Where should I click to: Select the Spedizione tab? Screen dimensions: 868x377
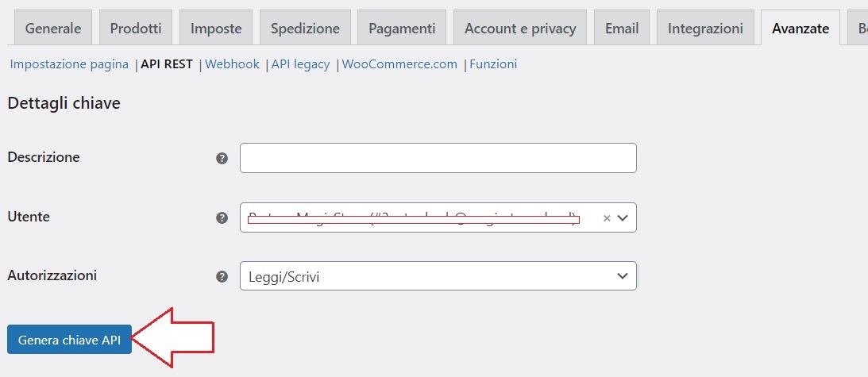coord(305,28)
